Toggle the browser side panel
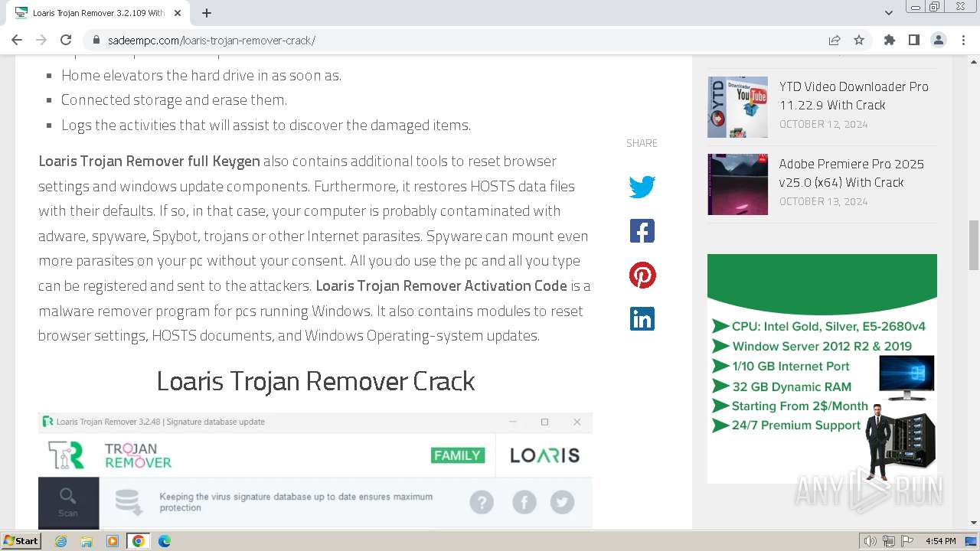980x551 pixels. (x=913, y=40)
